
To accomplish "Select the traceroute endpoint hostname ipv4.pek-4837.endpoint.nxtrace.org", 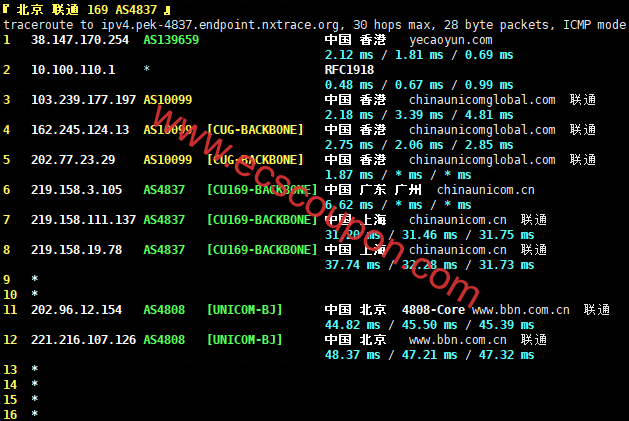I will tap(220, 25).
